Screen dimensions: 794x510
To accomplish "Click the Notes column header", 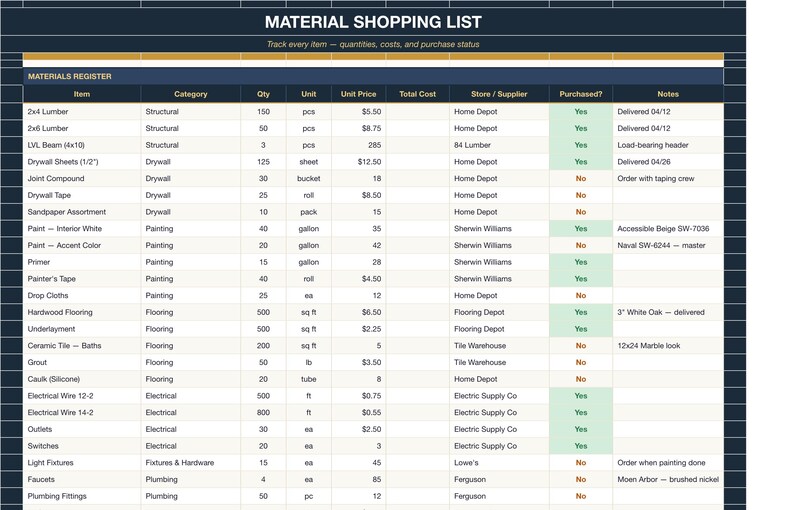I will click(668, 94).
